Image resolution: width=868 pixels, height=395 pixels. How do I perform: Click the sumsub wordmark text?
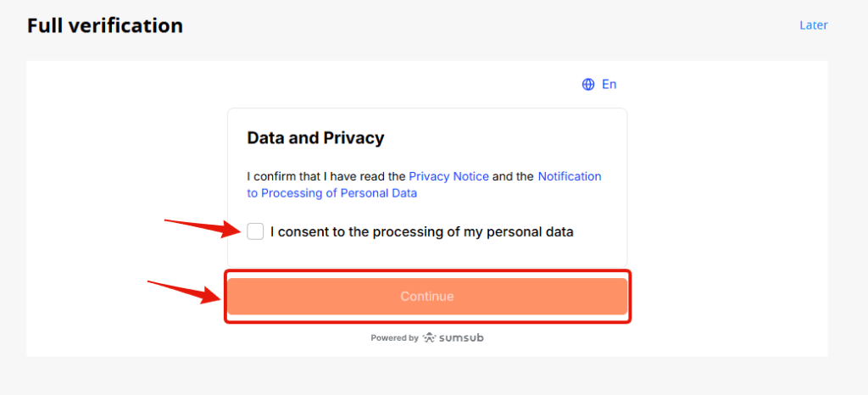click(x=462, y=337)
